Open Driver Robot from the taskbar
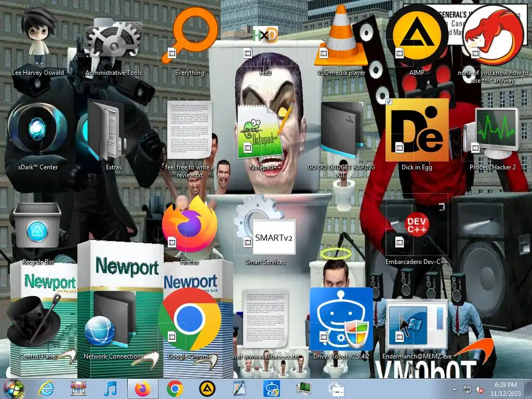The width and height of the screenshot is (532, 399). (x=271, y=389)
